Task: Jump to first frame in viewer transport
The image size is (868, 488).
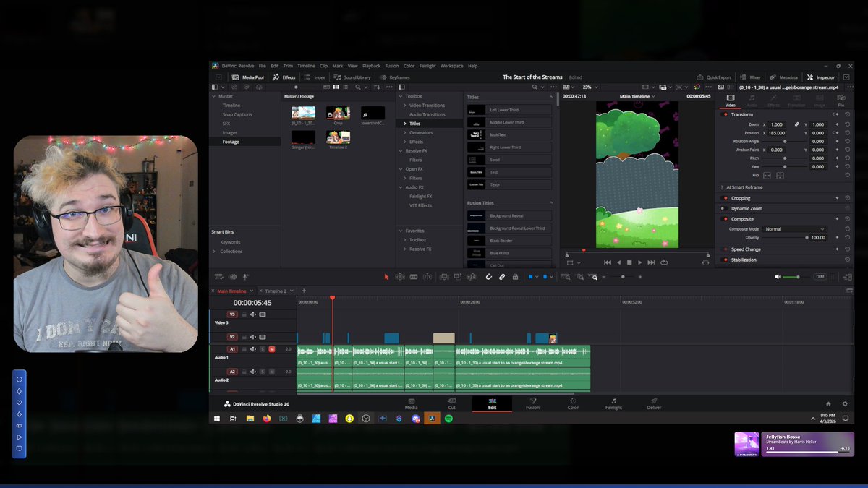Action: (608, 262)
